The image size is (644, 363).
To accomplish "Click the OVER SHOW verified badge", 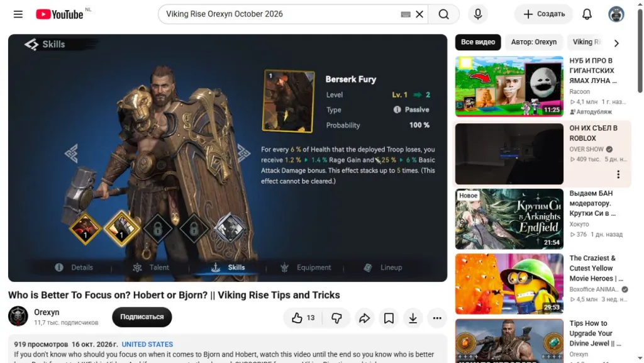I will (x=609, y=149).
